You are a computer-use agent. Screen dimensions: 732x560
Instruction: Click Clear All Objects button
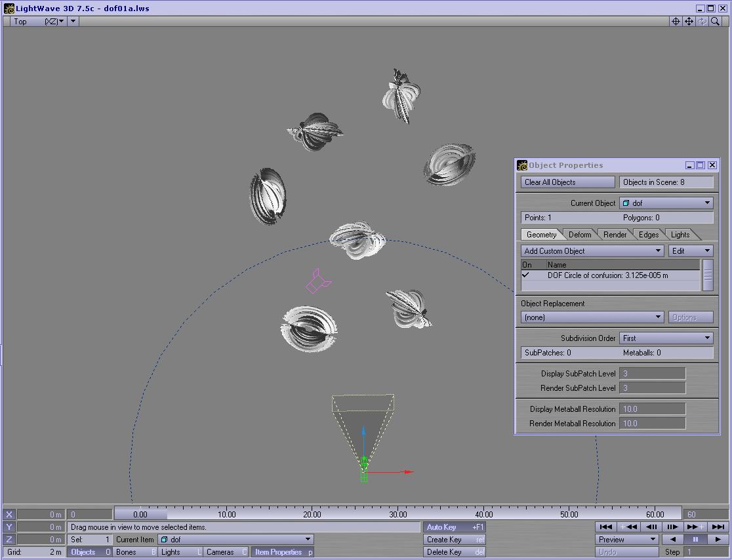[x=567, y=182]
